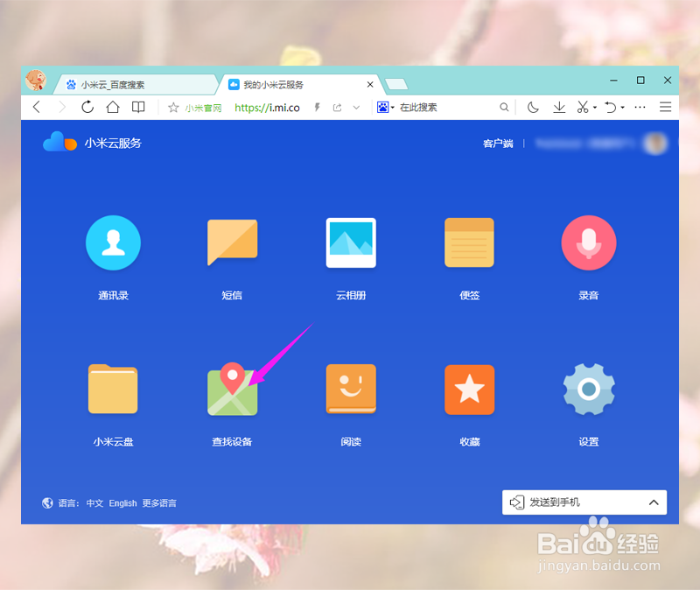Click the browser user avatar at top-left
Viewport: 700px width, 590px height.
(36, 80)
